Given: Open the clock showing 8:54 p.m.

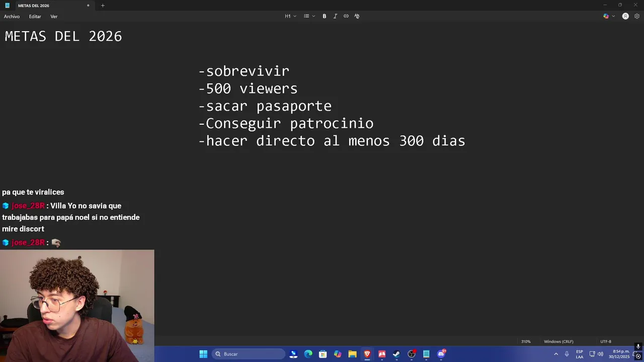Looking at the screenshot, I should (619, 354).
